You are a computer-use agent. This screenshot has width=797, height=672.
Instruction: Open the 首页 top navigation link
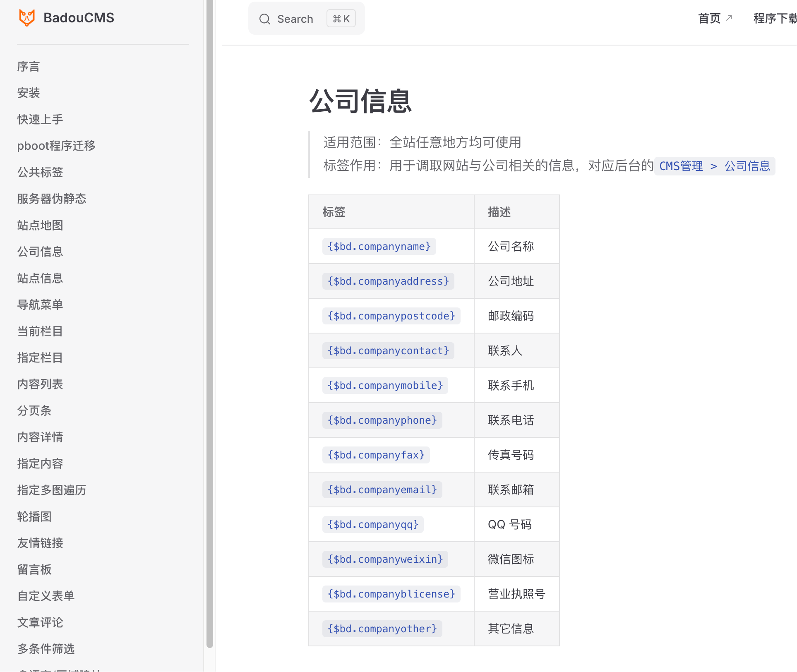tap(709, 19)
